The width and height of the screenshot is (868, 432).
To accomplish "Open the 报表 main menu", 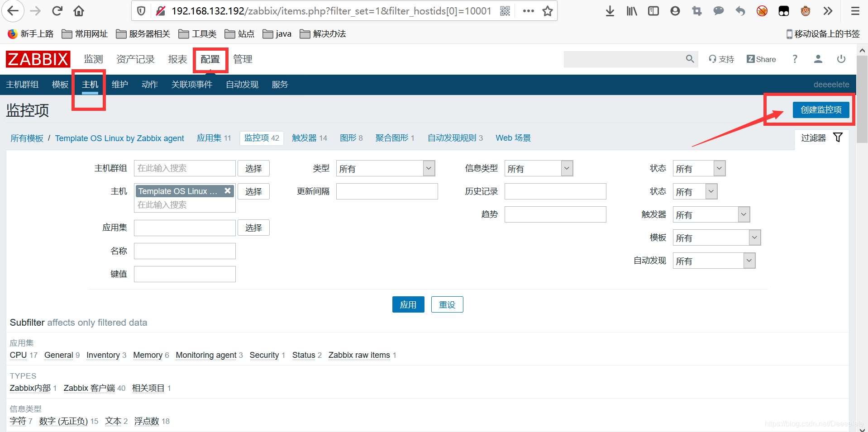I will [x=177, y=59].
